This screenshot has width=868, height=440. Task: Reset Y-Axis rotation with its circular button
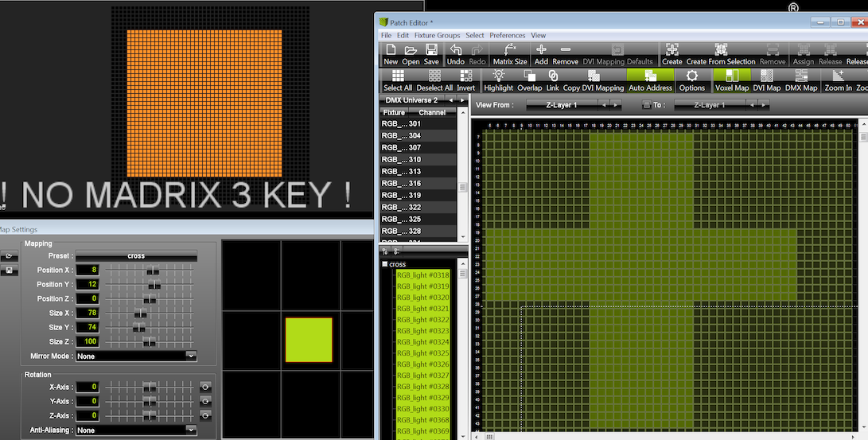pyautogui.click(x=204, y=401)
